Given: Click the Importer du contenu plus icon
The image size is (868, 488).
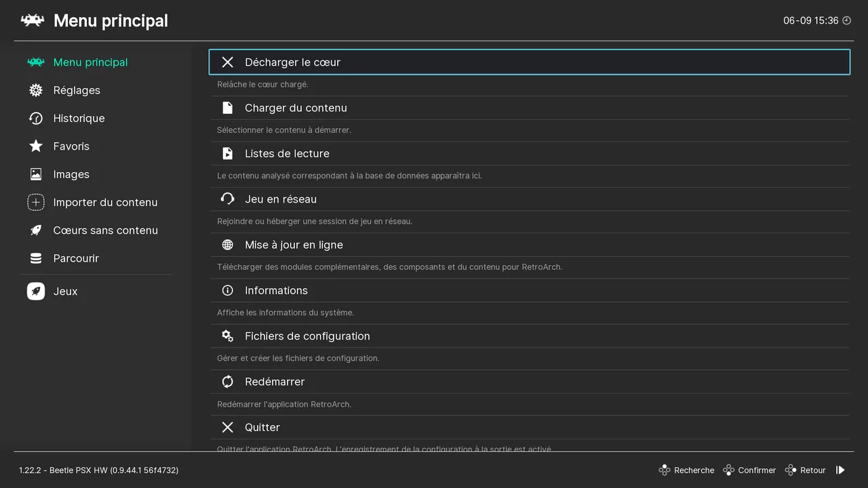Looking at the screenshot, I should (36, 202).
